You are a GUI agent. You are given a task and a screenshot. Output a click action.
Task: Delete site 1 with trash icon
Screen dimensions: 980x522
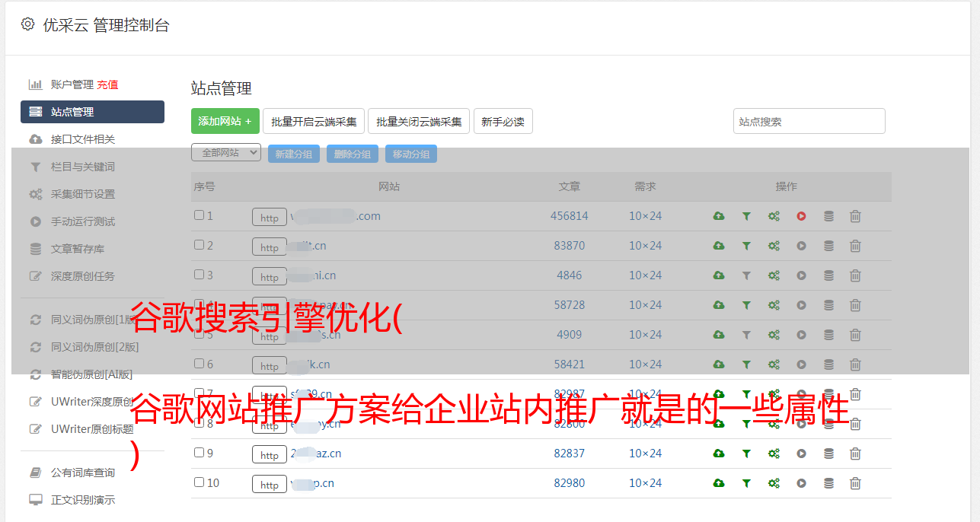coord(855,216)
